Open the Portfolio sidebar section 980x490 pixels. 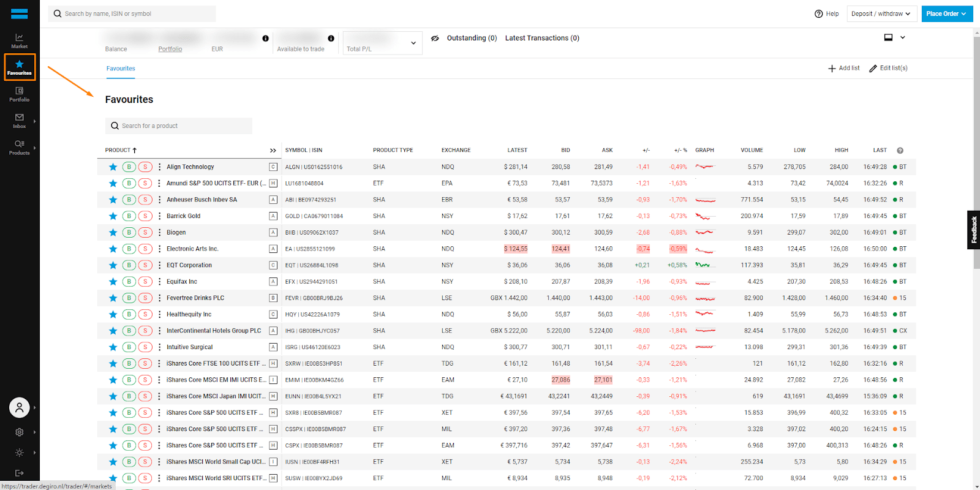[20, 94]
